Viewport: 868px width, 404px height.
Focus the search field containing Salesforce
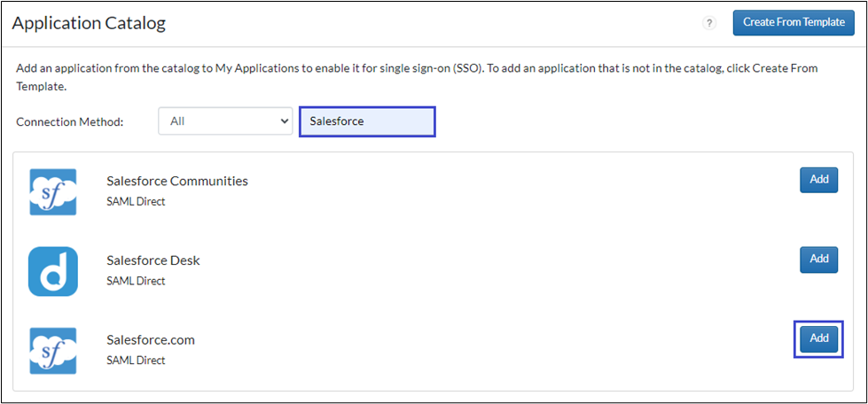coord(367,121)
